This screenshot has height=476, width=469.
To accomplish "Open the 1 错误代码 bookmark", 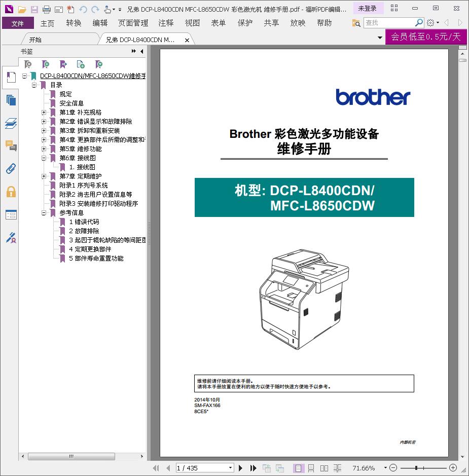I will pos(84,222).
